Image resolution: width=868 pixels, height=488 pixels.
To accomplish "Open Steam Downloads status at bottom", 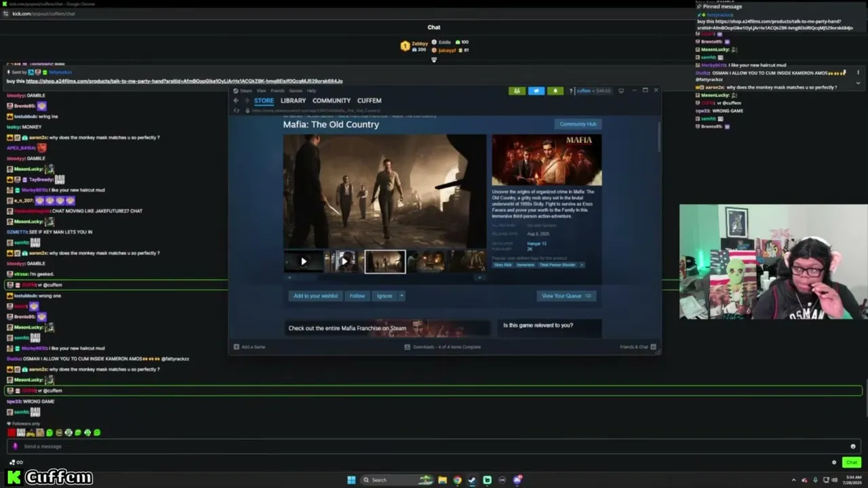I will tap(443, 347).
